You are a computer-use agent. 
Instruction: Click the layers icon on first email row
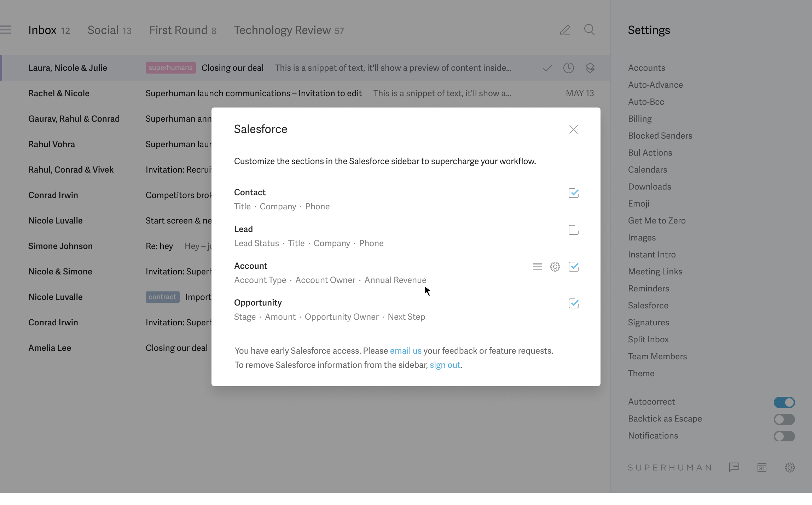tap(590, 68)
